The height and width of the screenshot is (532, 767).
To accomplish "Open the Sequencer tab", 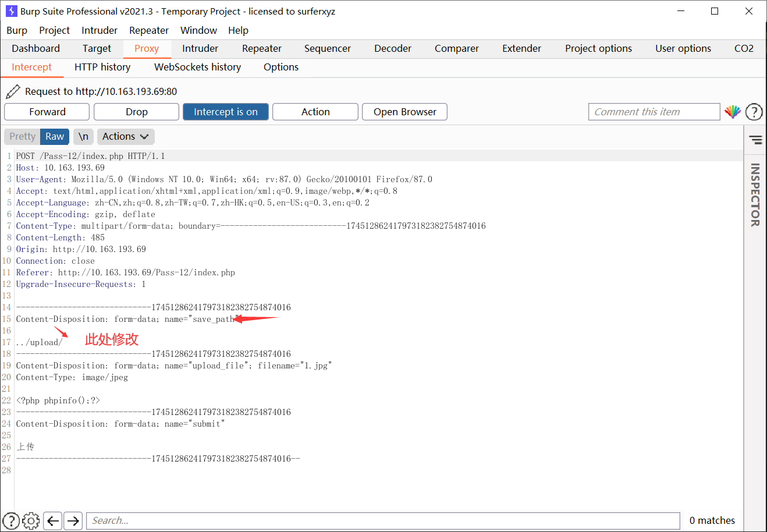I will [x=328, y=48].
